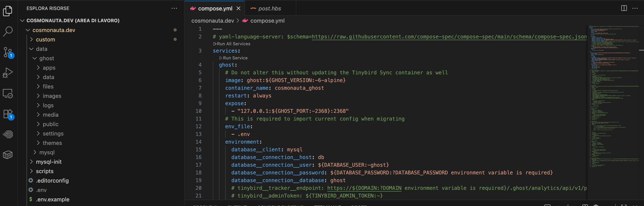
Task: Switch to the compose.yml tab
Action: (215, 8)
